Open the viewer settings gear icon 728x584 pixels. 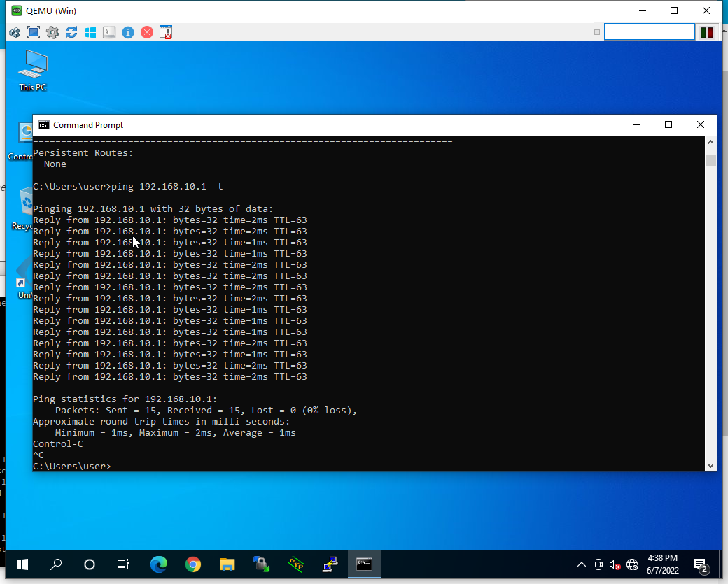(x=52, y=32)
